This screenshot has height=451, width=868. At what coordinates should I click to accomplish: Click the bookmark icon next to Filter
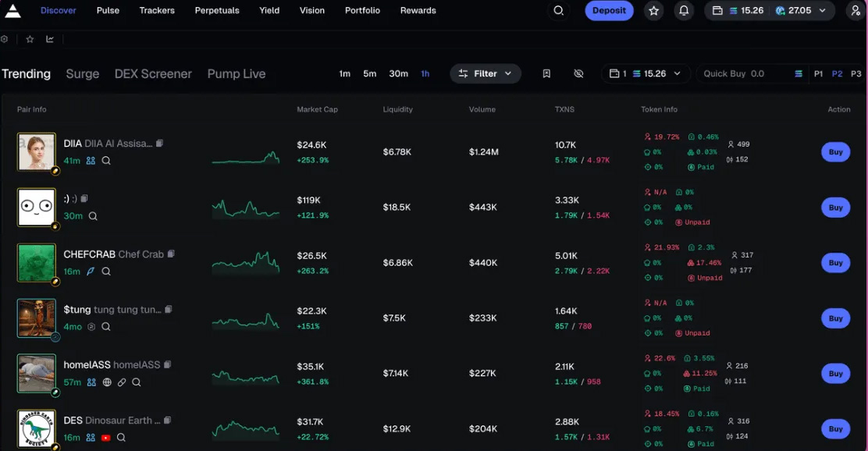tap(546, 73)
